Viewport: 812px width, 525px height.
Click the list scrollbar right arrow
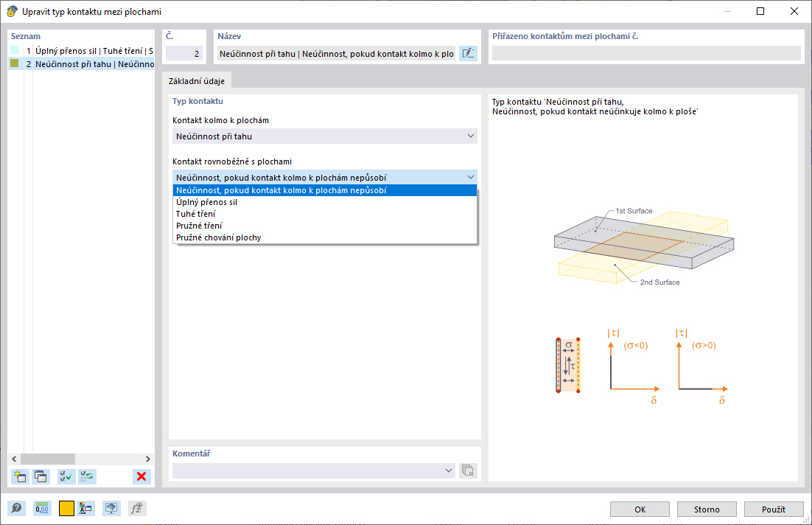pyautogui.click(x=147, y=459)
